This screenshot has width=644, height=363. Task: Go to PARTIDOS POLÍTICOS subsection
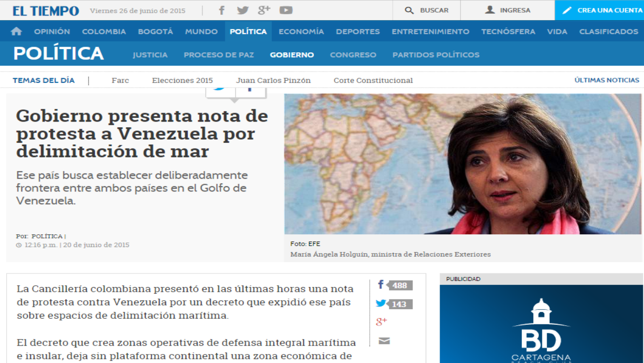[436, 55]
